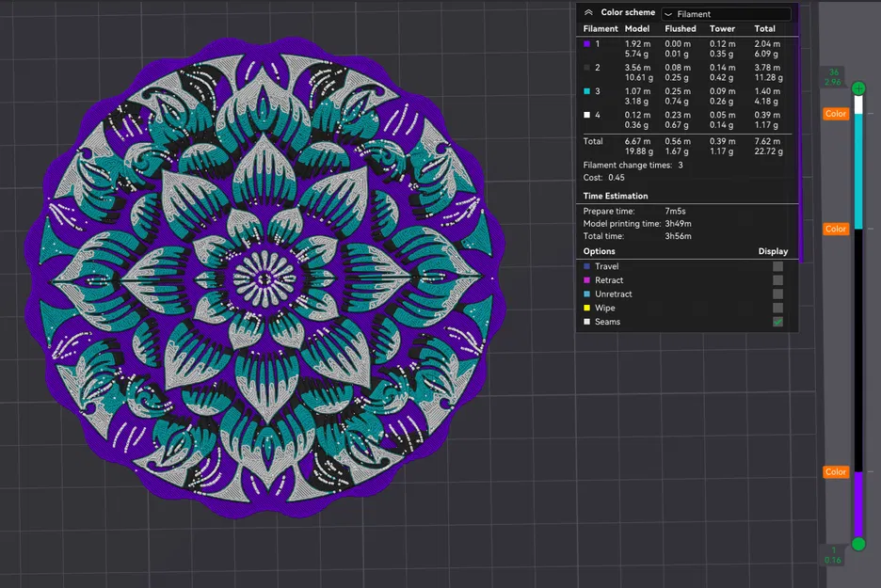Image resolution: width=881 pixels, height=588 pixels.
Task: Click the middle orange Color marker on the slider
Action: pyautogui.click(x=835, y=229)
